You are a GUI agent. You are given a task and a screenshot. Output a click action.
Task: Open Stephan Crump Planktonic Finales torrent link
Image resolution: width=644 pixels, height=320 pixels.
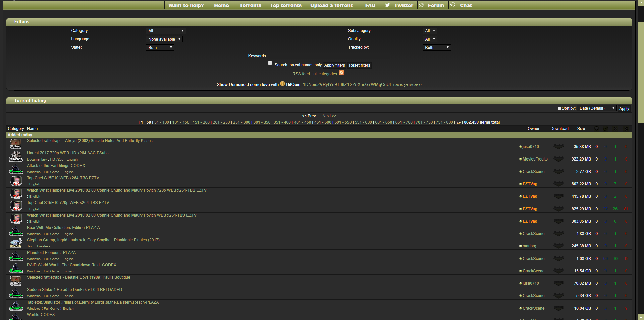[93, 240]
